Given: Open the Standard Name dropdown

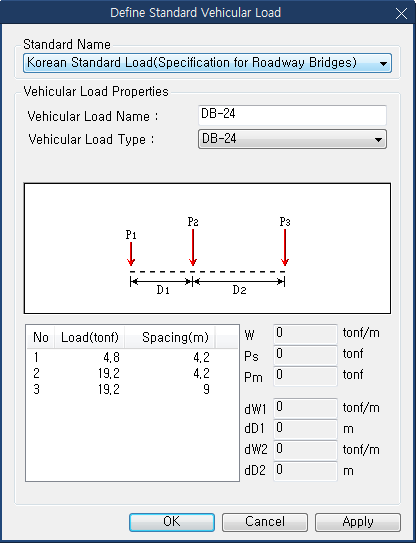Looking at the screenshot, I should [x=207, y=63].
